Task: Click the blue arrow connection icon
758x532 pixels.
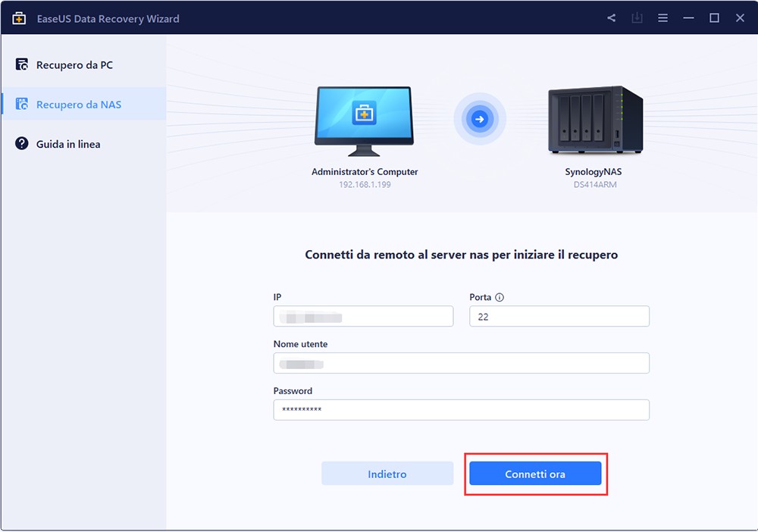Action: 480,119
